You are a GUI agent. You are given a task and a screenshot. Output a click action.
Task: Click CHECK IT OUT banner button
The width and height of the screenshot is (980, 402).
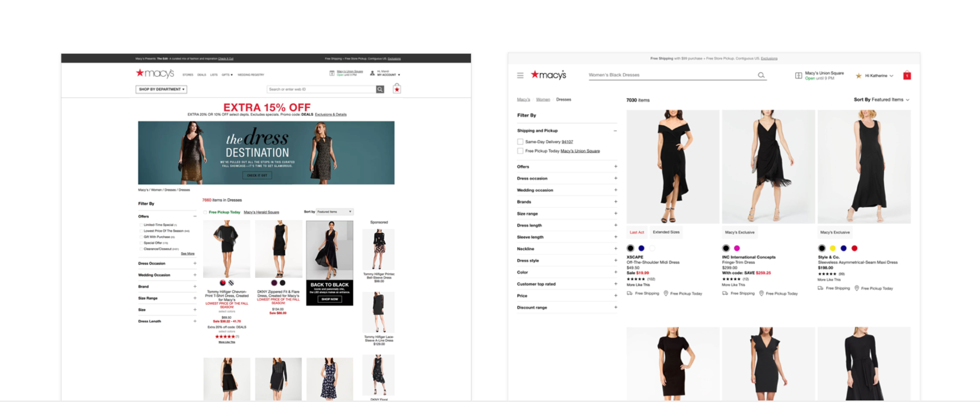point(257,175)
